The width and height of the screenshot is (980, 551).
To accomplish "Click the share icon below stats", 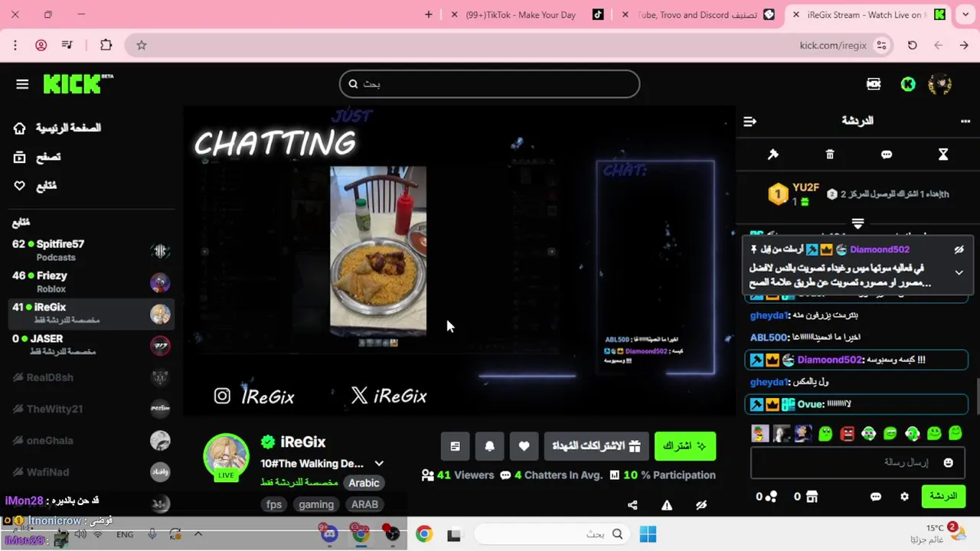I will (x=632, y=505).
